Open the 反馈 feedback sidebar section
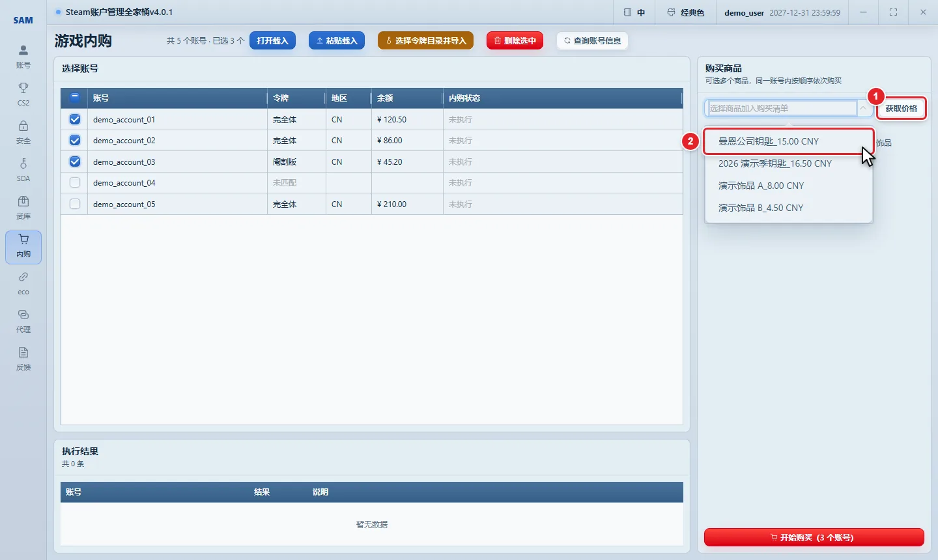 pyautogui.click(x=23, y=359)
